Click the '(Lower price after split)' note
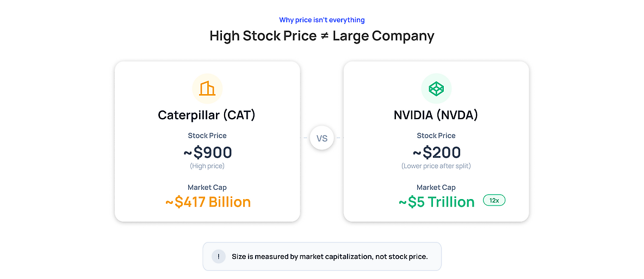 click(x=436, y=166)
